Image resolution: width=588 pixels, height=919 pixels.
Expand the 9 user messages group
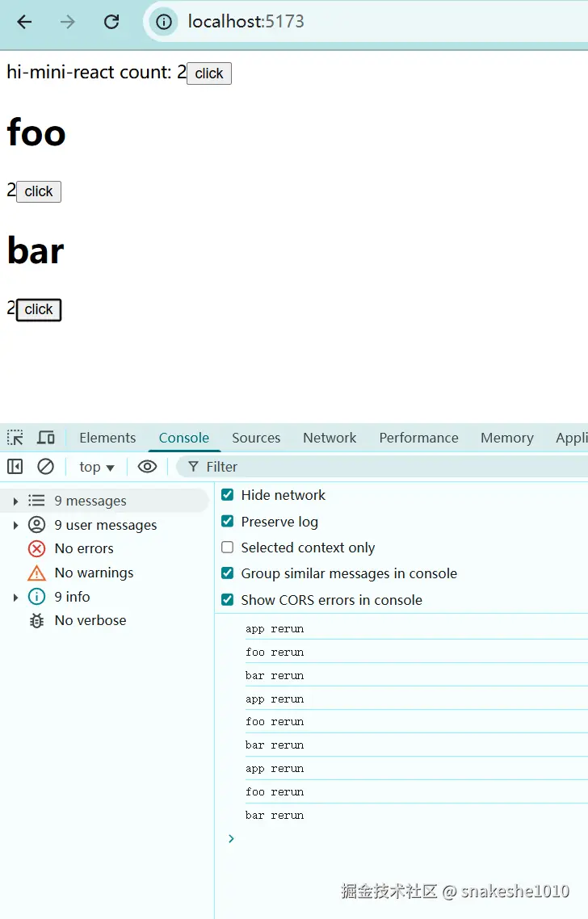[x=16, y=525]
